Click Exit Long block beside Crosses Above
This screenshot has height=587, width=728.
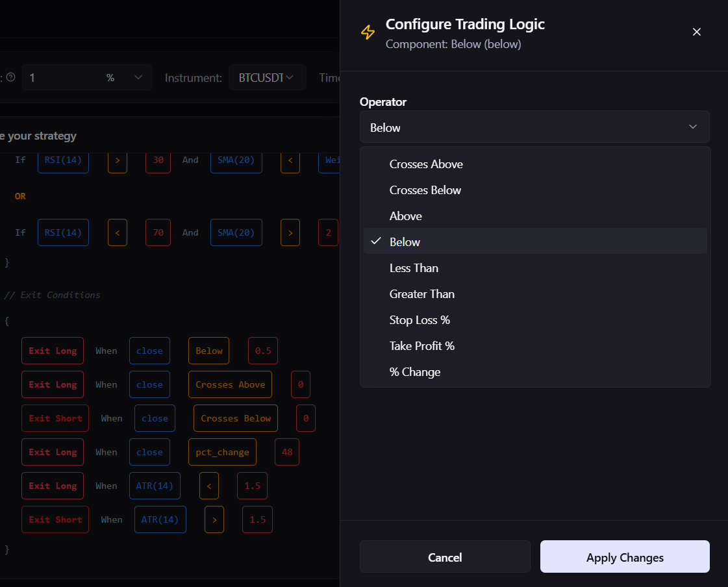coord(53,384)
